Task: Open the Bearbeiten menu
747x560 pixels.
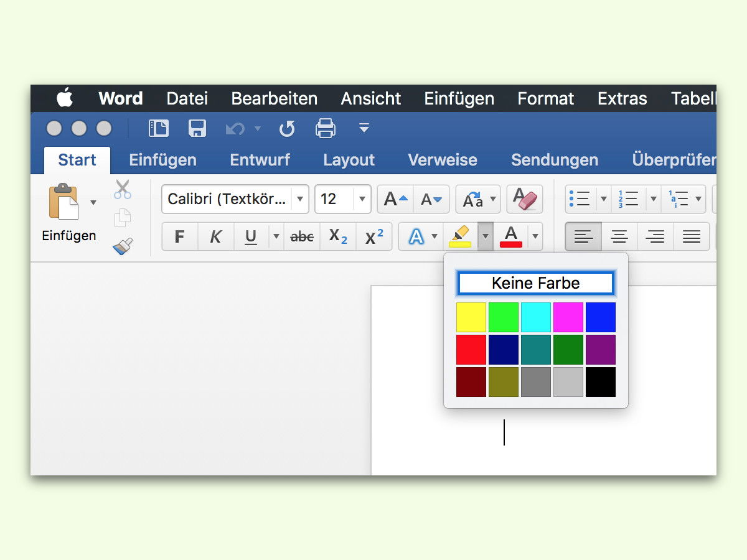Action: [275, 98]
